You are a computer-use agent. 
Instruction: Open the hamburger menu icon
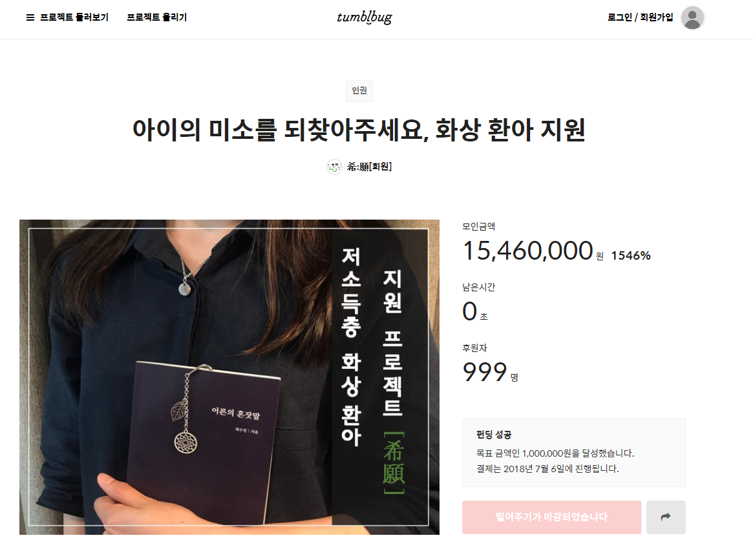tap(30, 17)
